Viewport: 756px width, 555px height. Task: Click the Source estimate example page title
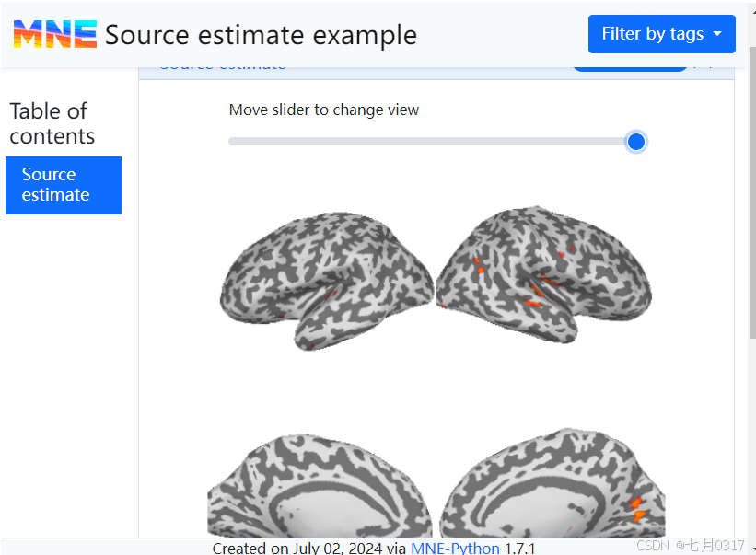(x=261, y=35)
